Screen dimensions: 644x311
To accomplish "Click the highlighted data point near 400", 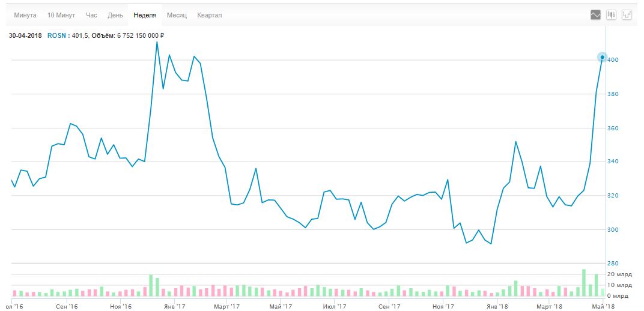I will 602,58.
